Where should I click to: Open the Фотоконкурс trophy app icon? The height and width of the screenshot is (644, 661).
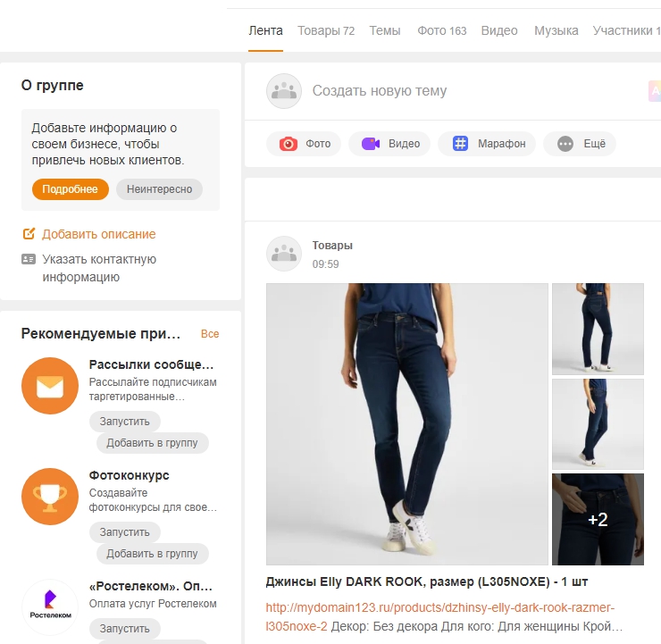[50, 497]
